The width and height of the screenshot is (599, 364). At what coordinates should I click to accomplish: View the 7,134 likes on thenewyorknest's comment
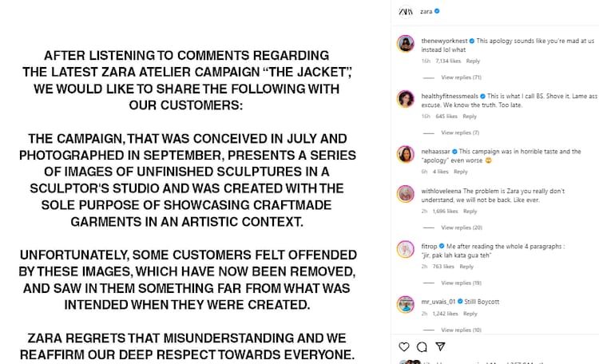click(448, 61)
